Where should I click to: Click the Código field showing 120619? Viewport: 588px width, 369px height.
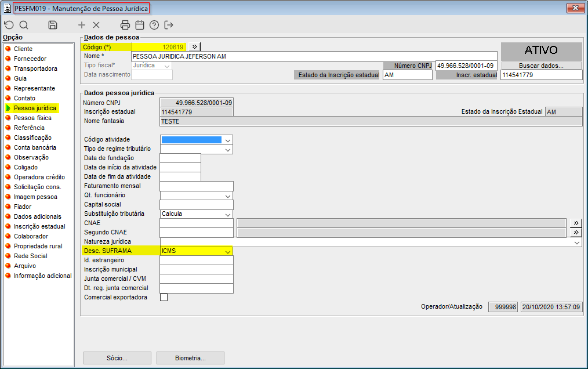point(158,47)
